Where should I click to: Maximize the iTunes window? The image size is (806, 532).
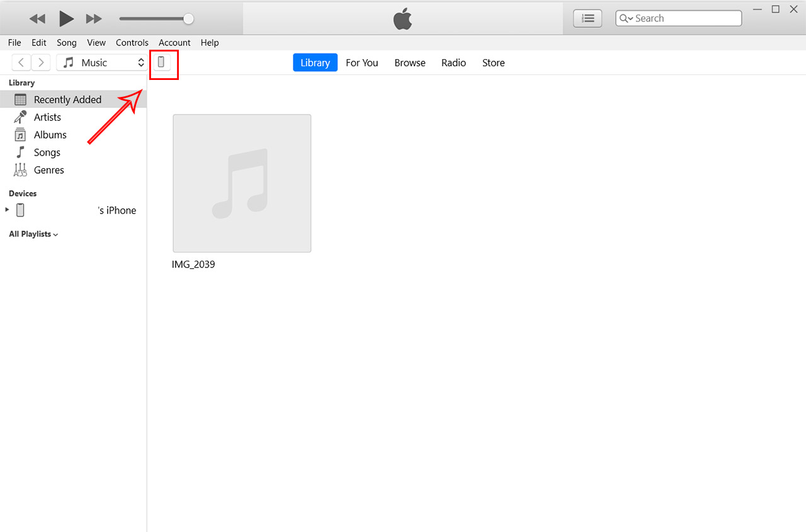pos(776,9)
